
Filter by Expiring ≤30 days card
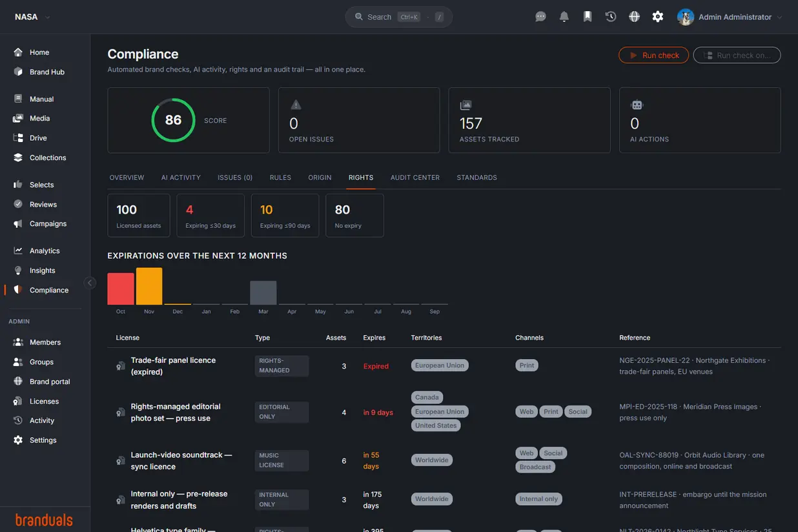(210, 216)
